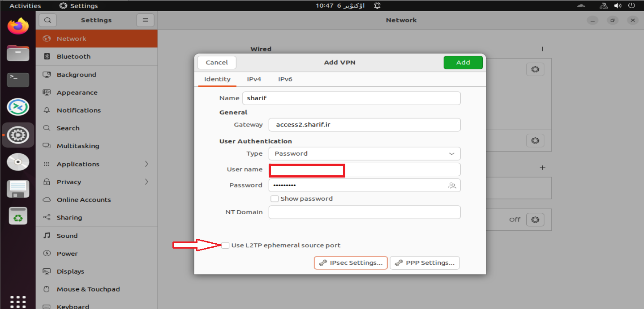
Task: Open the authentication Type dropdown
Action: pos(364,153)
